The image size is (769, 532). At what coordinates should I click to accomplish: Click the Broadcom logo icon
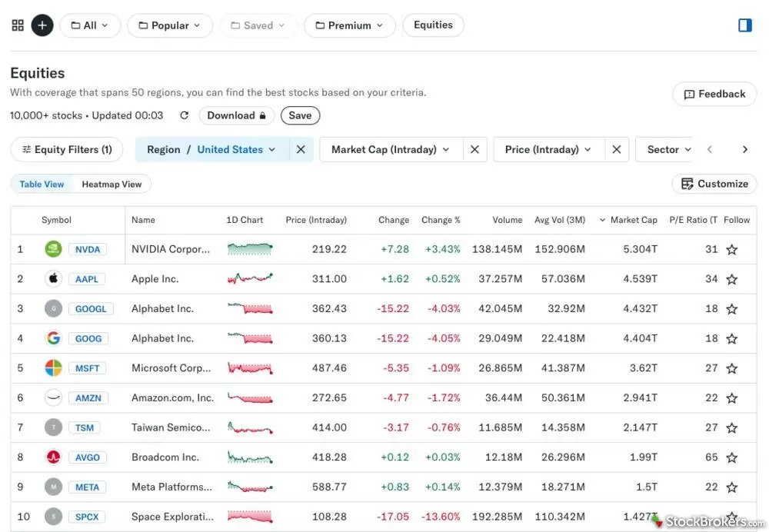tap(54, 457)
